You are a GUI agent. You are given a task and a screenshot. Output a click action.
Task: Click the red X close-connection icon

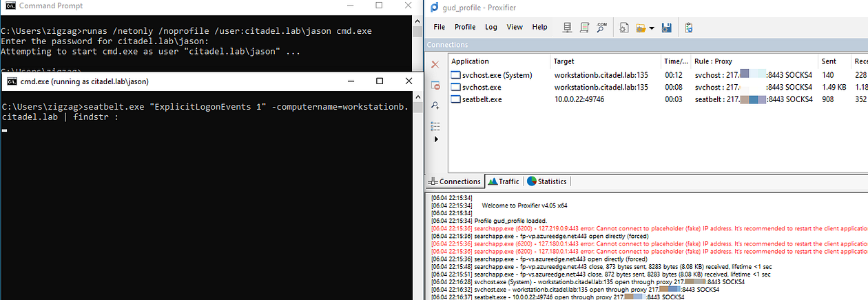point(435,64)
